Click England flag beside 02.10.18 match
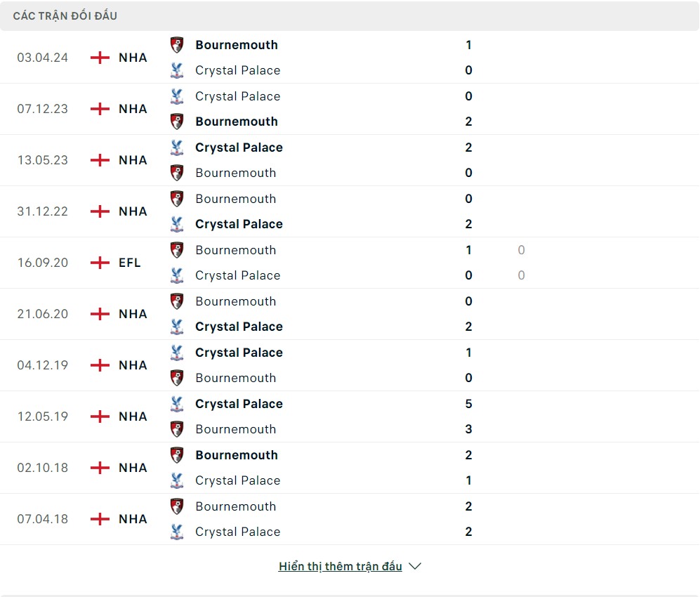Screen dimensions: 700x597 tap(100, 468)
